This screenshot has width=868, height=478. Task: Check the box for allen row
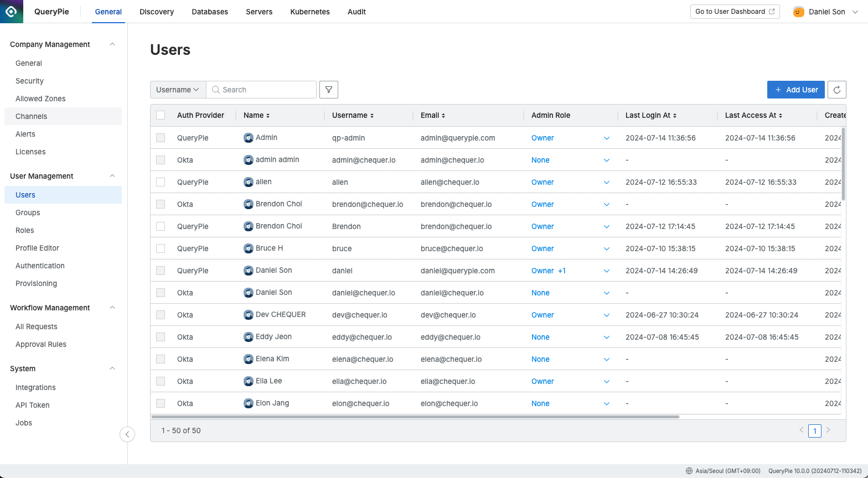(161, 182)
